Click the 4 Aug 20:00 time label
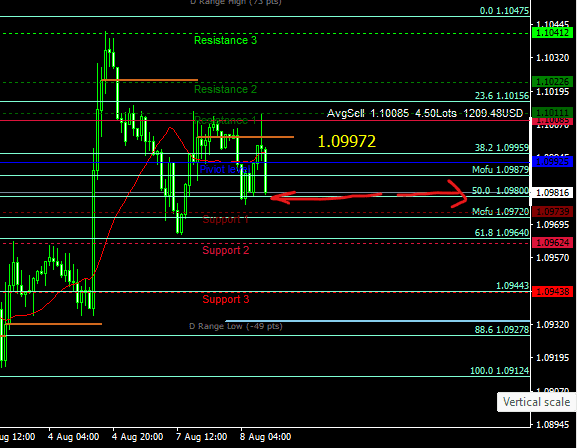 (x=137, y=437)
